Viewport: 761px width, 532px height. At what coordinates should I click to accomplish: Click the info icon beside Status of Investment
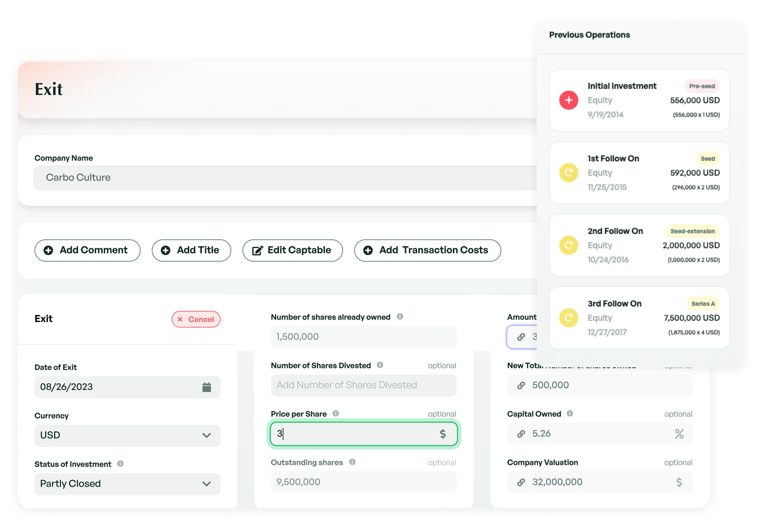click(x=121, y=463)
